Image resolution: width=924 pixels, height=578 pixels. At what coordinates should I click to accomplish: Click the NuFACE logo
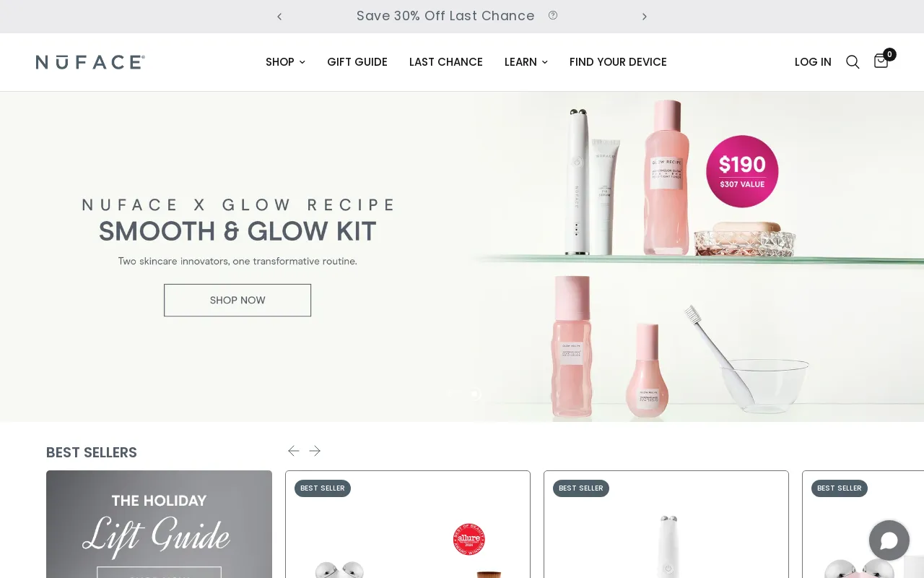pos(90,62)
